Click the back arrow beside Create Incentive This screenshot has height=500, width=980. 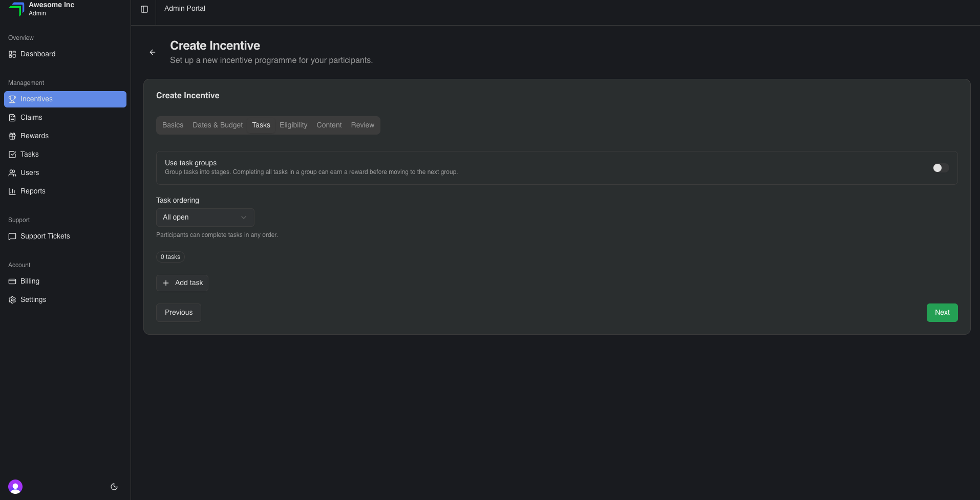(153, 52)
